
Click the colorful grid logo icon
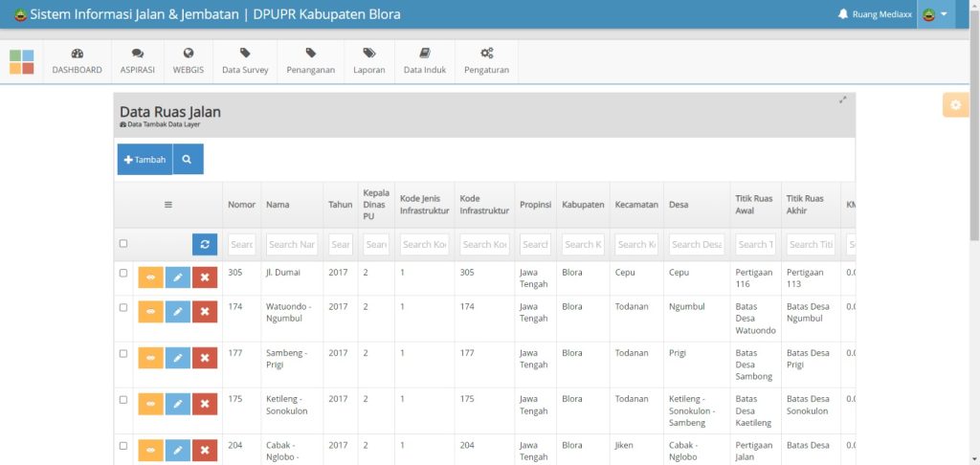pyautogui.click(x=22, y=62)
